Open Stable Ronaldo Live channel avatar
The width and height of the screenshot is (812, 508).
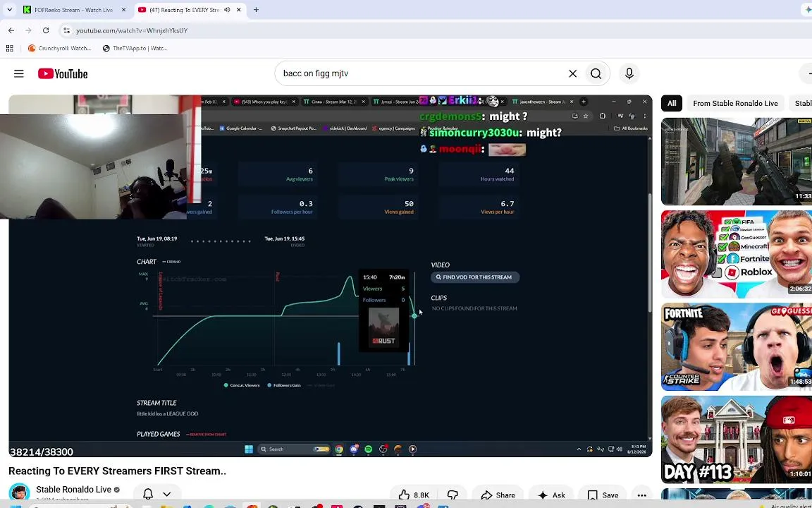point(19,493)
